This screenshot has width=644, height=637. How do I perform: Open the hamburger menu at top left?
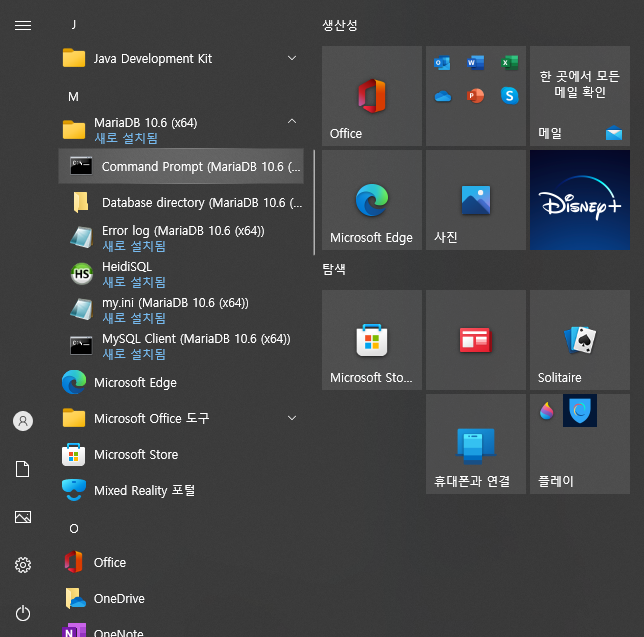(x=23, y=25)
